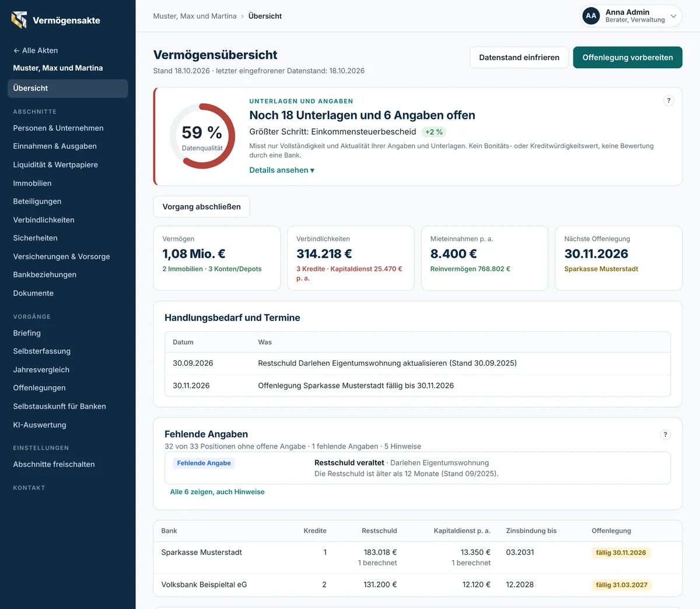The width and height of the screenshot is (700, 609).
Task: Open Personen & Unternehmen section
Action: (x=58, y=128)
